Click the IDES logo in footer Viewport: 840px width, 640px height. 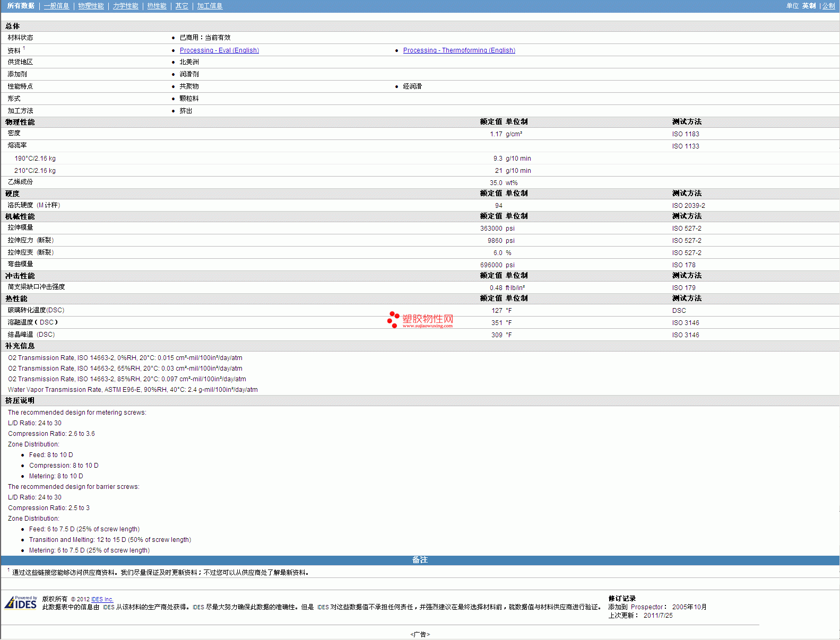pyautogui.click(x=21, y=603)
